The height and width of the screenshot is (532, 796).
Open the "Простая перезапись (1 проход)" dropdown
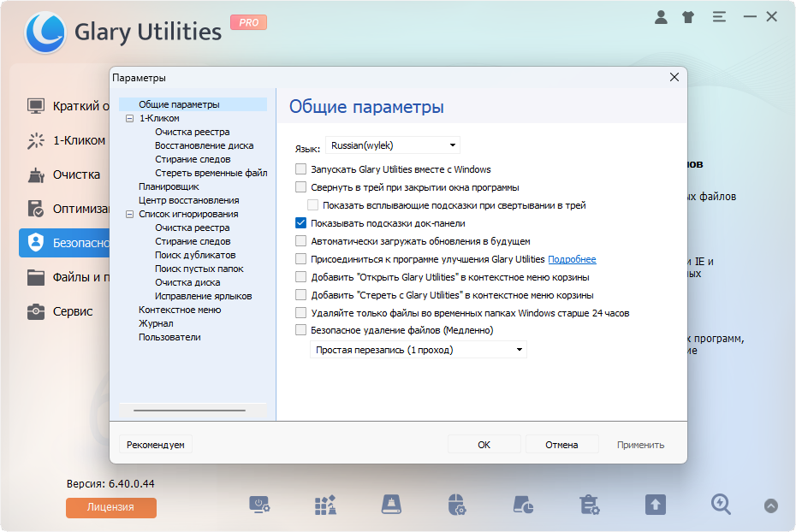tap(418, 350)
